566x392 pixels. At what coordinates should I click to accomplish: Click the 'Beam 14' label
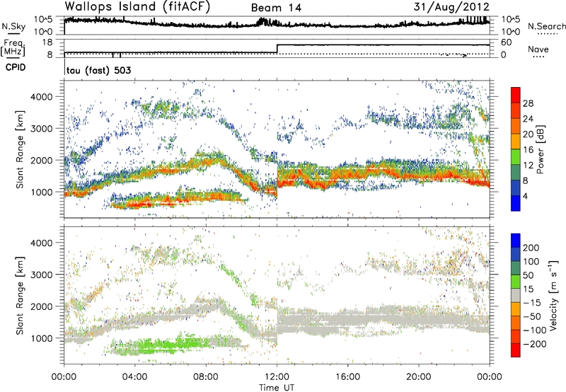pos(276,8)
